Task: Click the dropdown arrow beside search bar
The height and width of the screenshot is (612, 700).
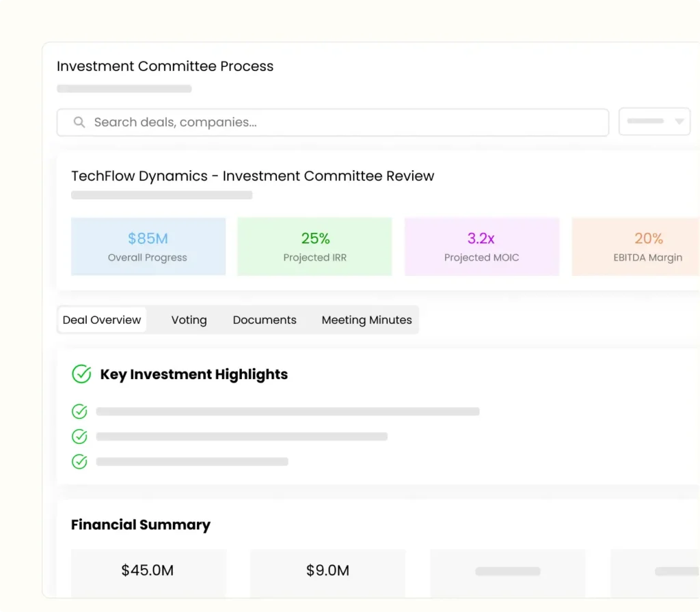Action: coord(679,122)
